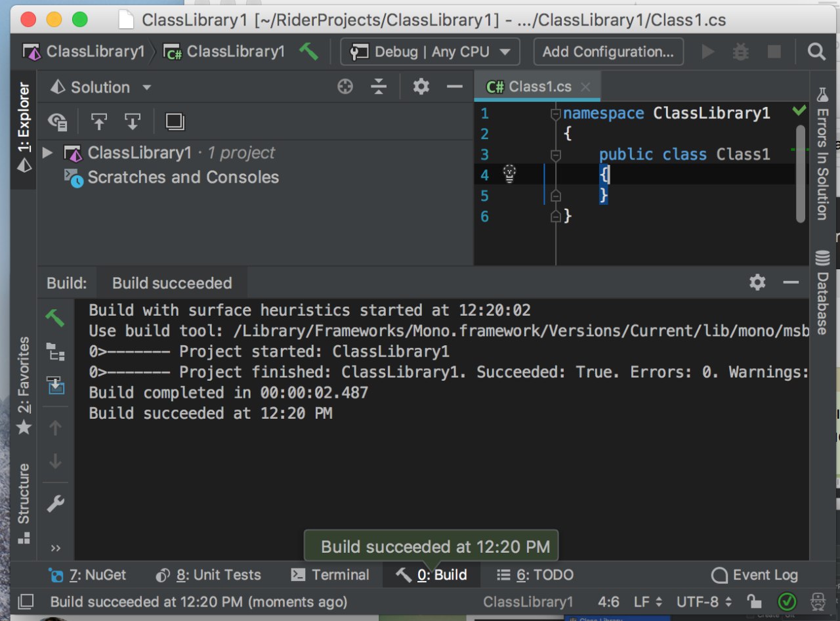The width and height of the screenshot is (840, 621).
Task: Click the green build hammer in the toolbar
Action: (308, 51)
